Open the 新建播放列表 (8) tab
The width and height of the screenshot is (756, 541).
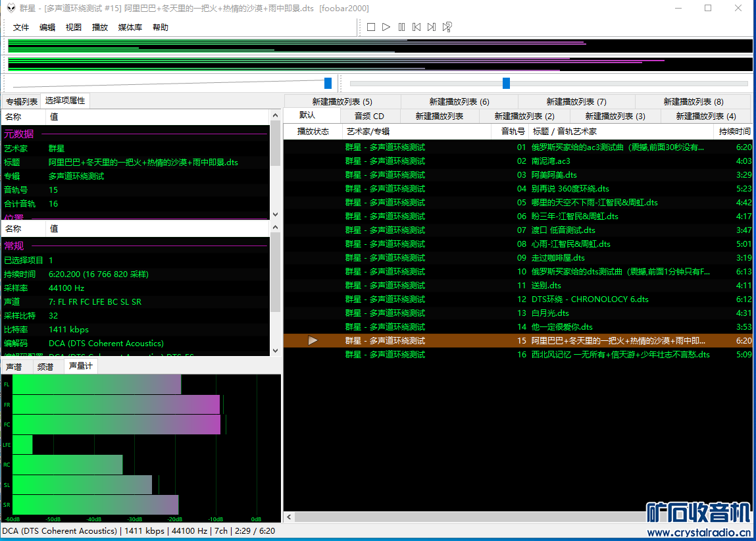point(693,102)
